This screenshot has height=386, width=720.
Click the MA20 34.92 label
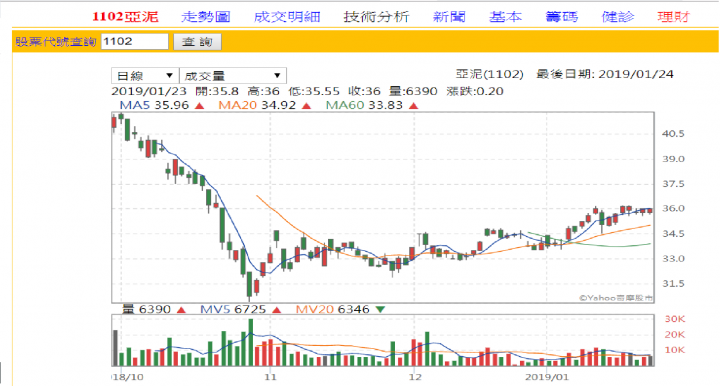tap(257, 105)
